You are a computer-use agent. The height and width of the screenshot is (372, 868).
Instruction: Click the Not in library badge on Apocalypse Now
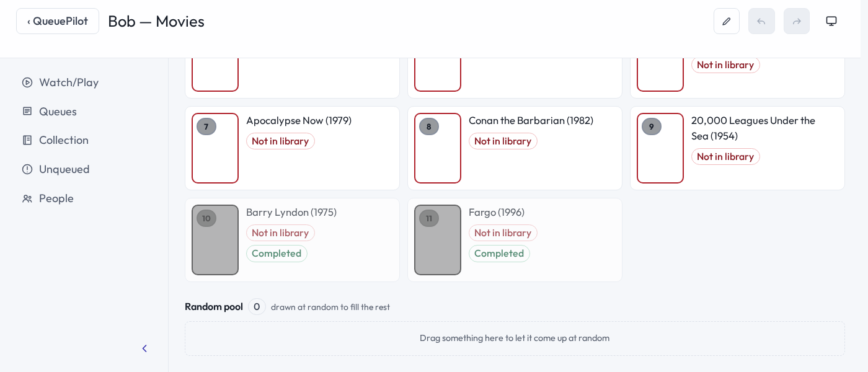tap(280, 141)
